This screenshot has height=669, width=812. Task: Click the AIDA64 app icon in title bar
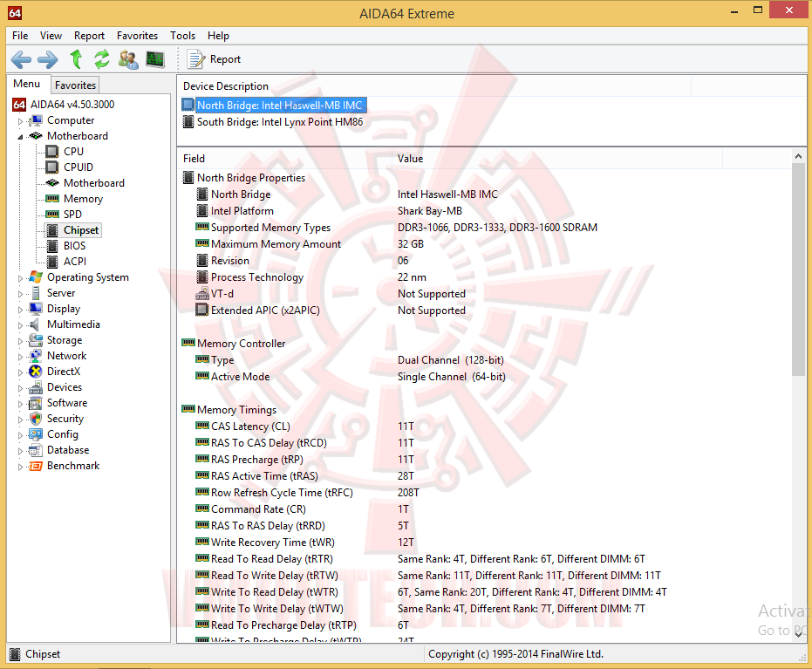(15, 13)
